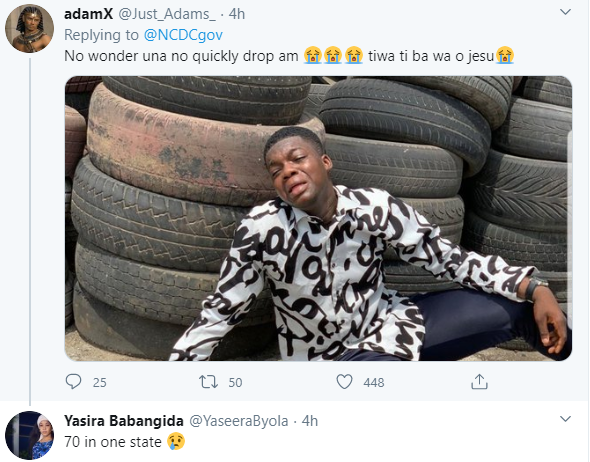Open the @YaseeraByola handle
The width and height of the screenshot is (590, 462).
click(x=239, y=421)
